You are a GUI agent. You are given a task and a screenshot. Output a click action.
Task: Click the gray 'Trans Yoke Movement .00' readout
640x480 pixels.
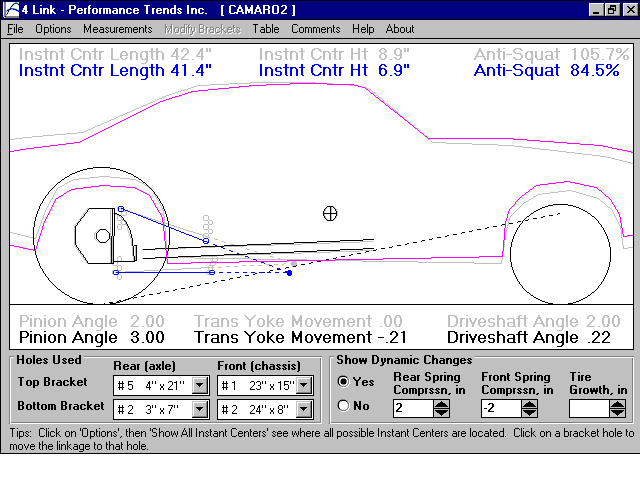(x=298, y=321)
